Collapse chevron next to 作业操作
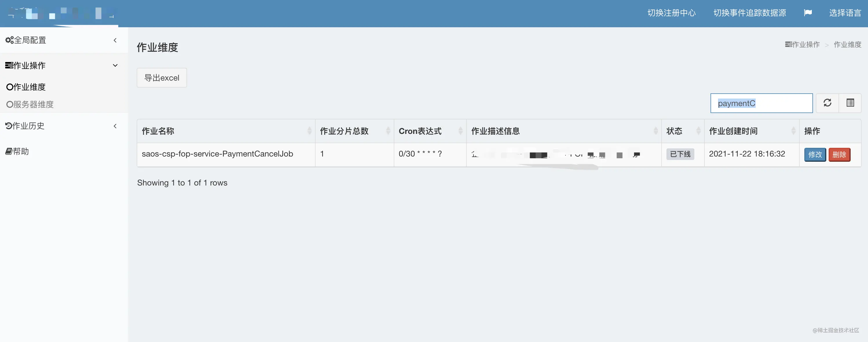This screenshot has width=868, height=342. point(115,66)
